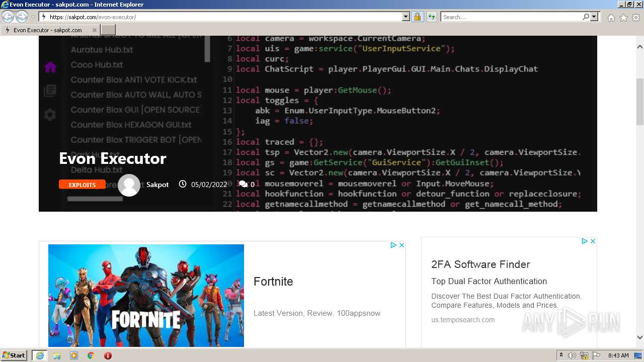Open author Sakpot profile link
The height and width of the screenshot is (362, 644).
[157, 185]
